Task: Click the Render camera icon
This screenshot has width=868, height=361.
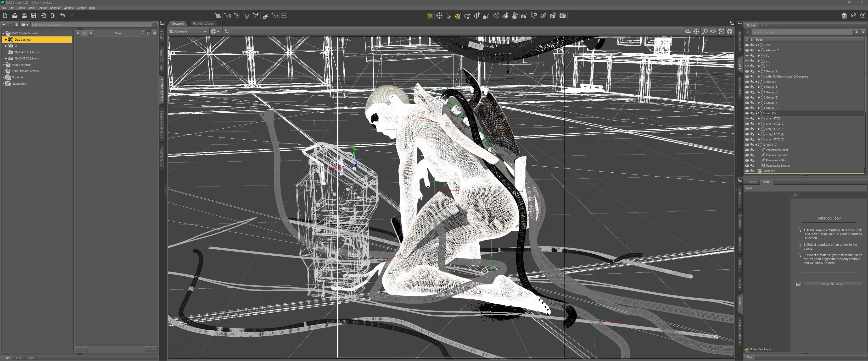Action: [x=562, y=15]
